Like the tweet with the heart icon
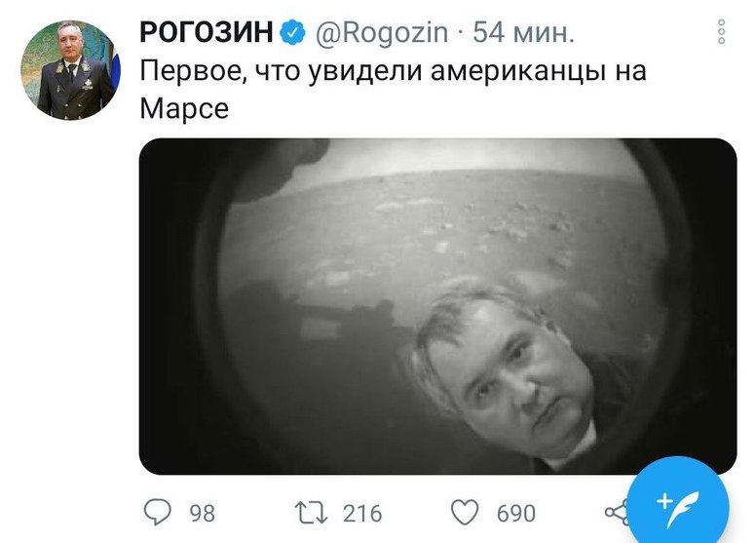Image resolution: width=756 pixels, height=543 pixels. (465, 512)
